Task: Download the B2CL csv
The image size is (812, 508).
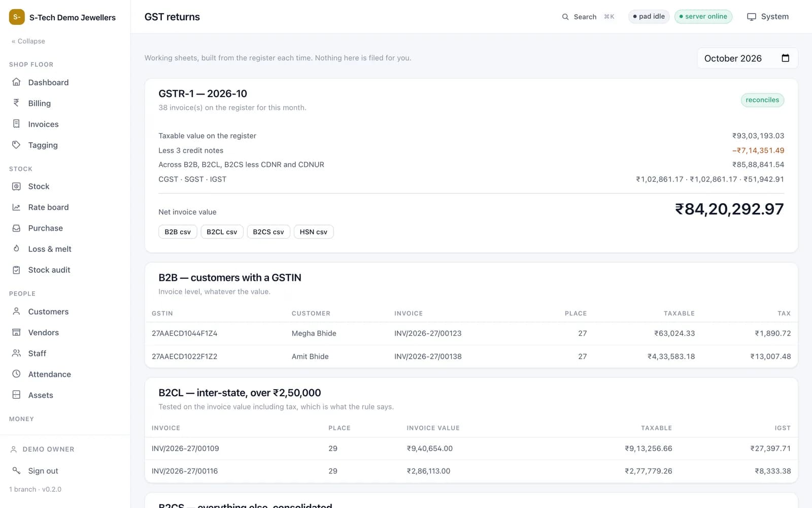Action: pos(222,232)
